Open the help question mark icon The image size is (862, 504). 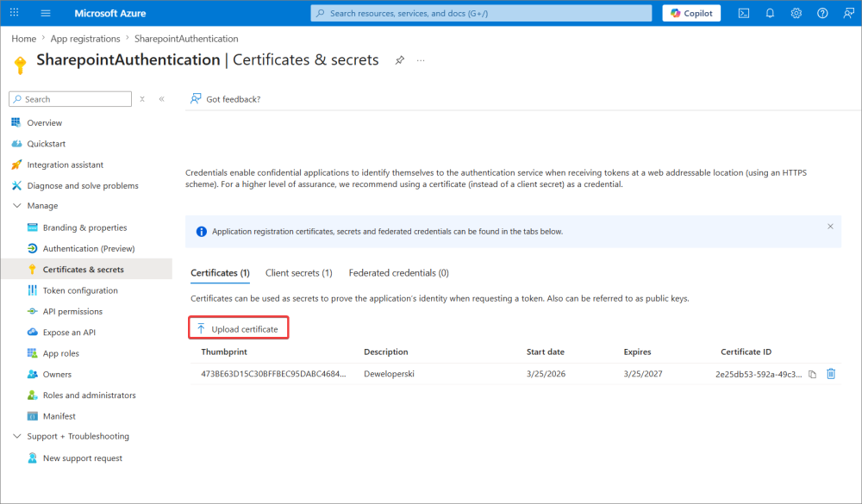coord(822,13)
